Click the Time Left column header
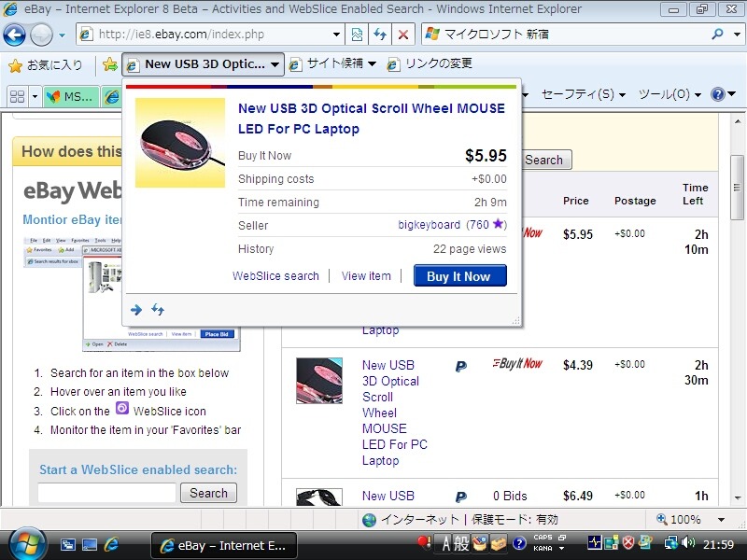 [695, 194]
